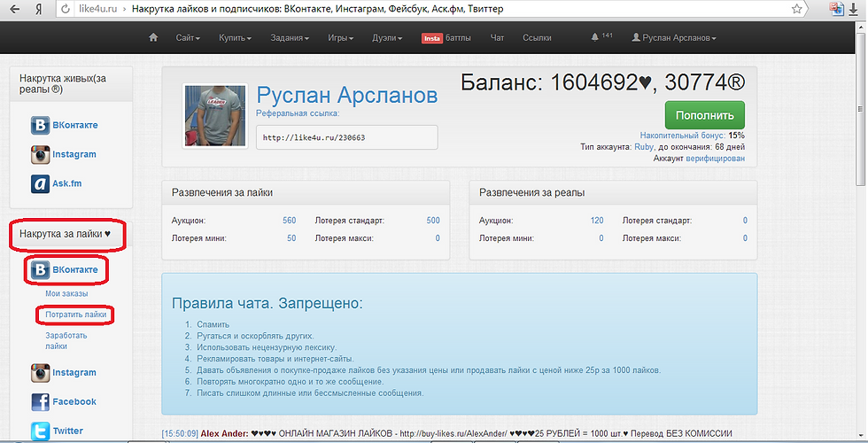Open likes standard lottery value 500

point(433,221)
